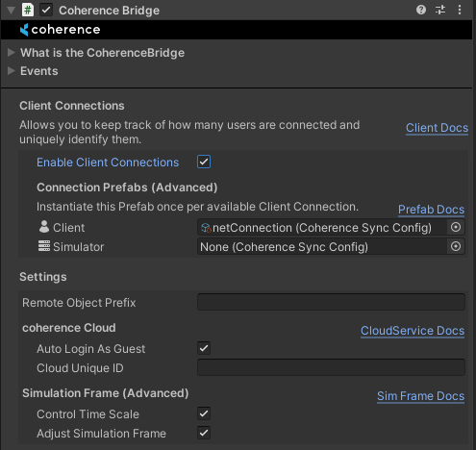This screenshot has width=476, height=450.
Task: Open the component help reference icon
Action: point(421,10)
